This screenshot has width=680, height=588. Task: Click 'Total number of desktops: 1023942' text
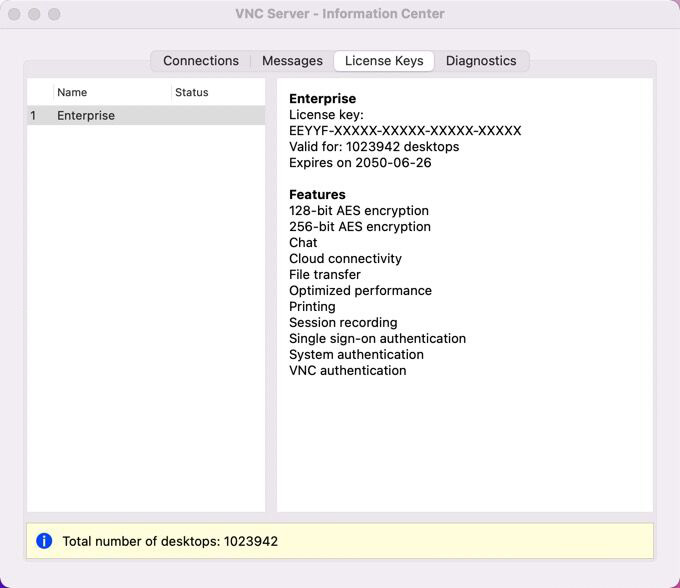[170, 541]
